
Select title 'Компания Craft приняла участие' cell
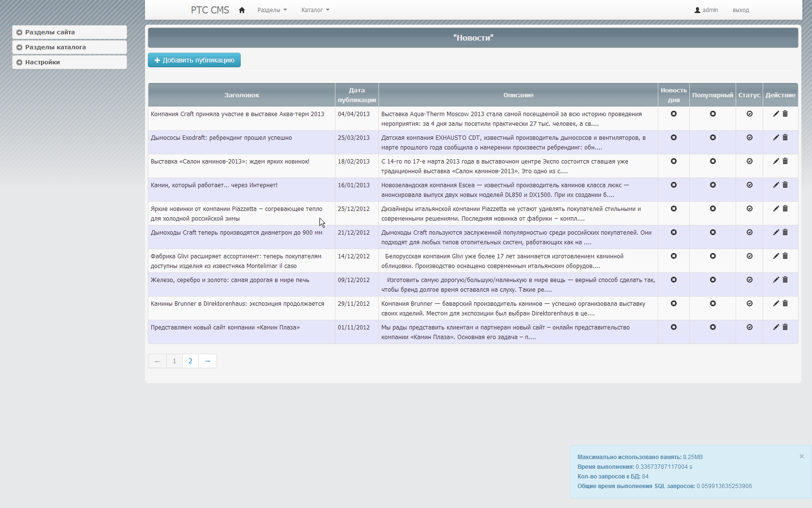[242, 119]
